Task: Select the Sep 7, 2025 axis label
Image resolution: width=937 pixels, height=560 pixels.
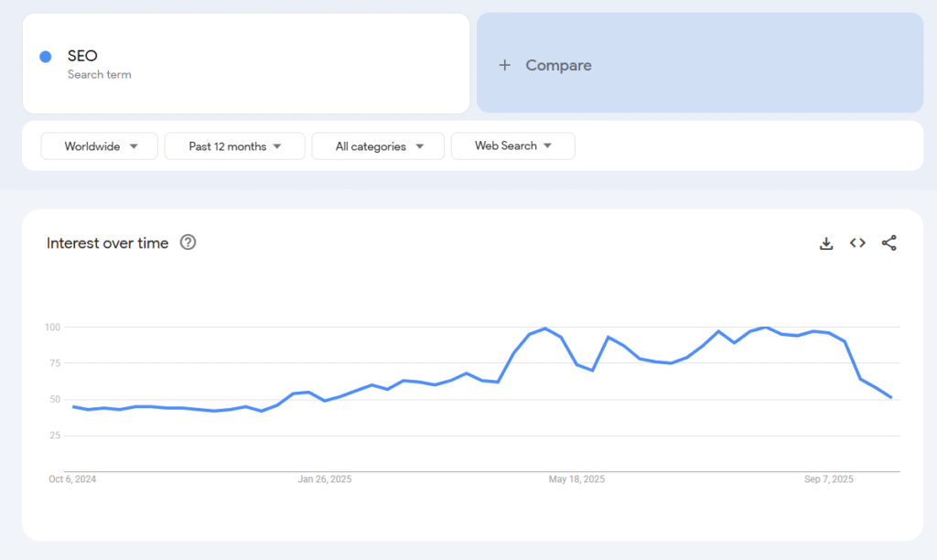Action: (x=828, y=479)
